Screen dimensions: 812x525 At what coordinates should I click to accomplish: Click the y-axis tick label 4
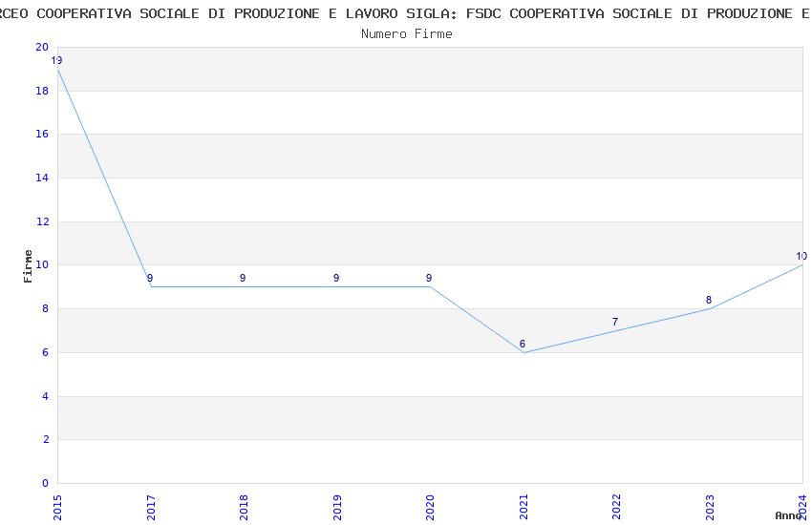coord(46,397)
